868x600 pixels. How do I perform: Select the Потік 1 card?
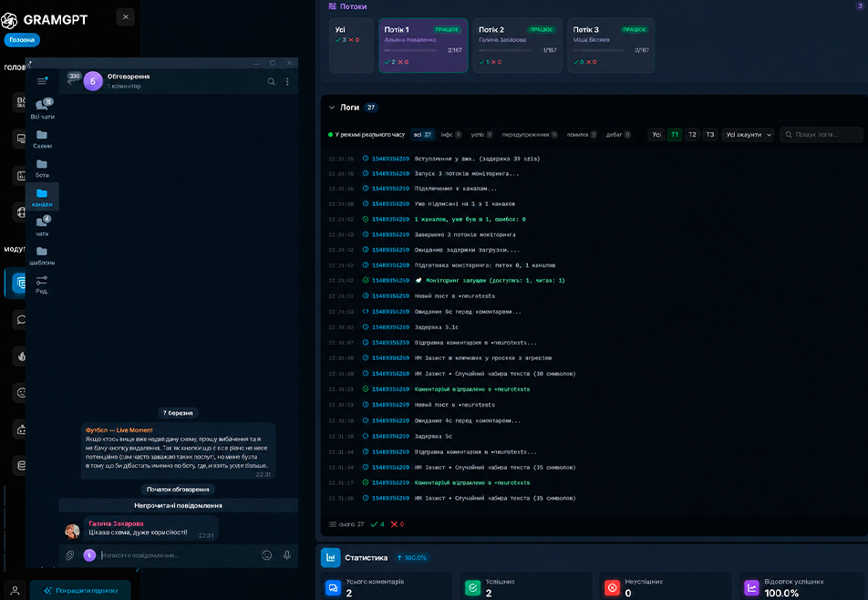pyautogui.click(x=423, y=46)
